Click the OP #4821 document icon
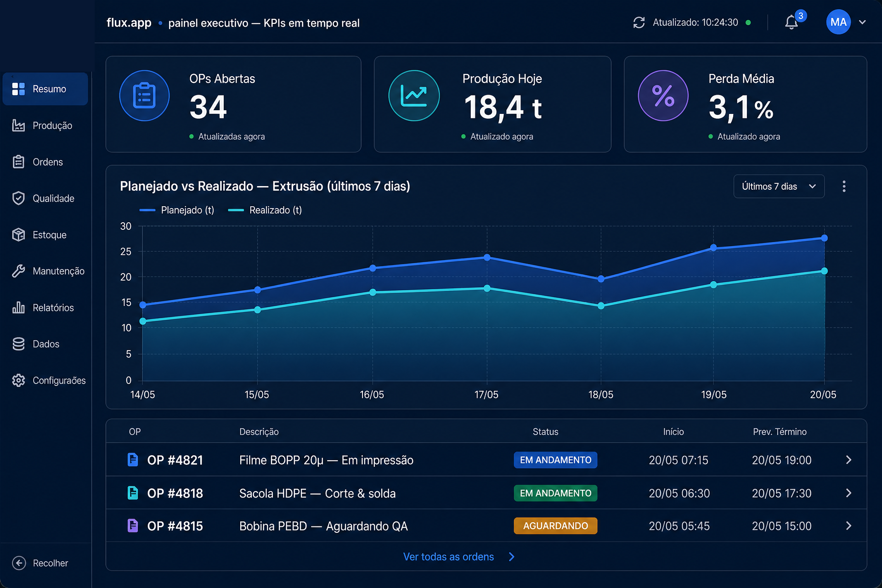 pos(132,459)
